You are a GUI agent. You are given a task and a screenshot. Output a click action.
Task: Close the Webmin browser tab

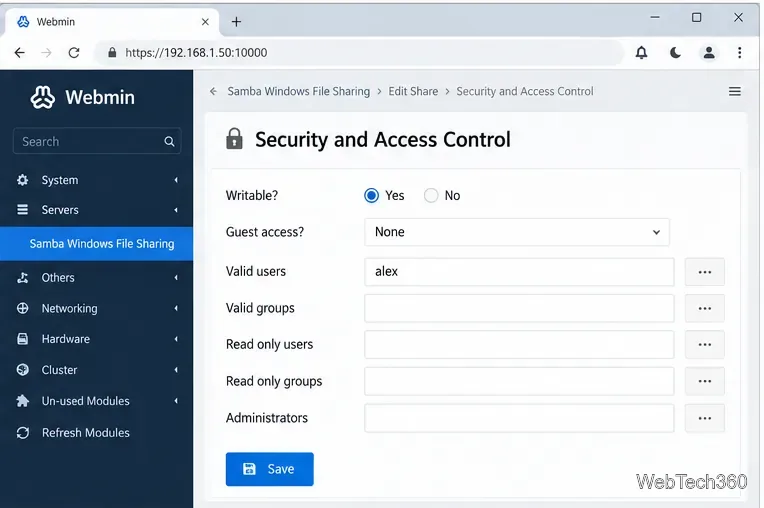coord(205,22)
